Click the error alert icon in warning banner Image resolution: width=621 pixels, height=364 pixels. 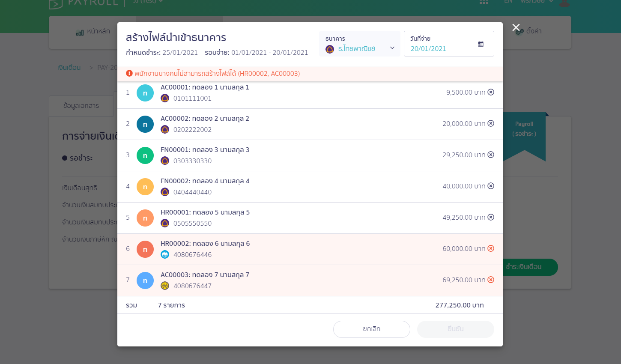(x=129, y=73)
